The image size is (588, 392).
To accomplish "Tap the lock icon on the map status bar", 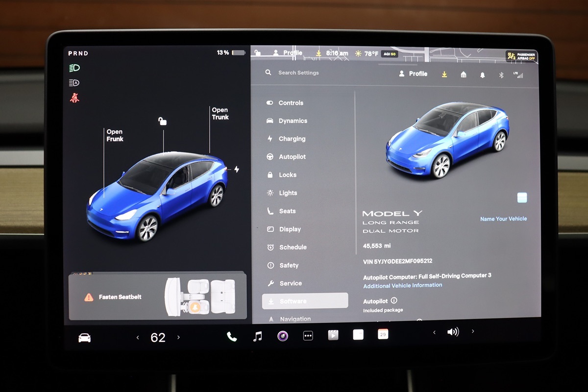I will pyautogui.click(x=258, y=53).
